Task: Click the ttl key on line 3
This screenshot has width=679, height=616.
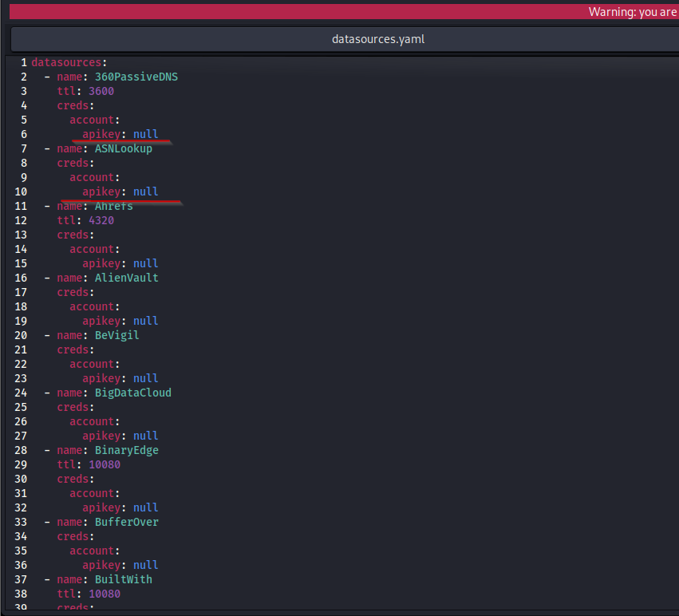Action: click(x=66, y=91)
